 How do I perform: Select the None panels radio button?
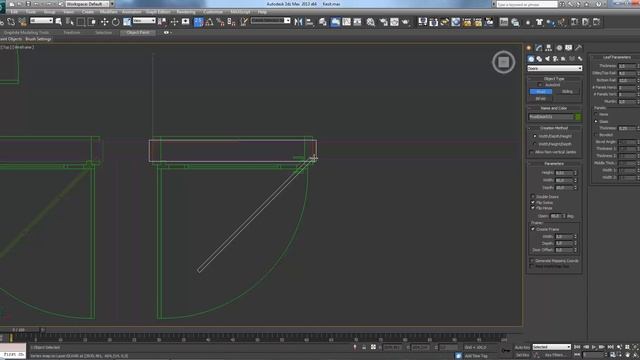[x=596, y=114]
